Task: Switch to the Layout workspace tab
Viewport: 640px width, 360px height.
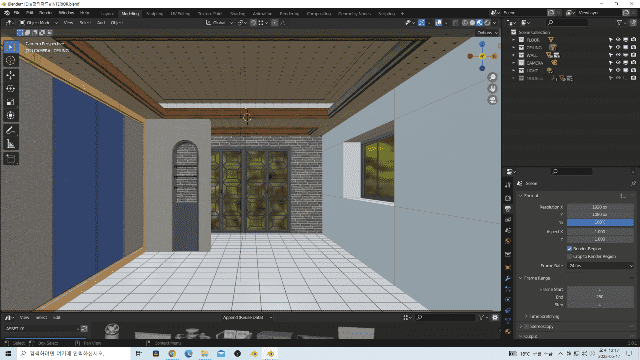Action: coord(107,13)
